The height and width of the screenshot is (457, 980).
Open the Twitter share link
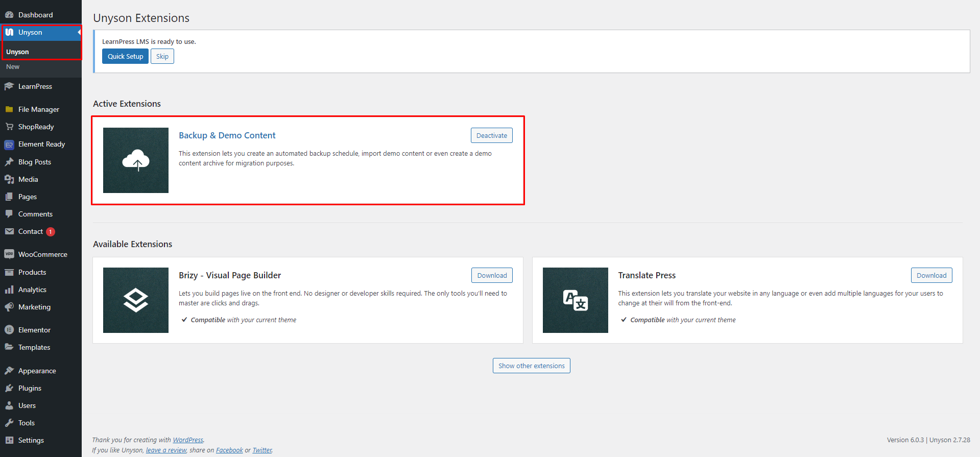point(262,450)
